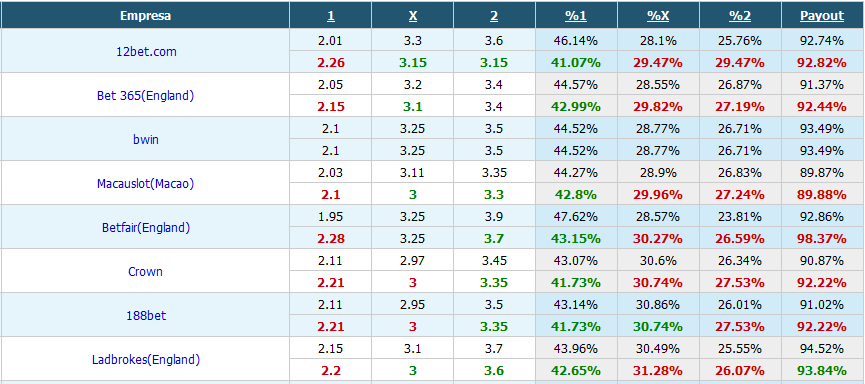This screenshot has height=384, width=865.
Task: Open the Crown bookmaker link
Action: [x=145, y=271]
